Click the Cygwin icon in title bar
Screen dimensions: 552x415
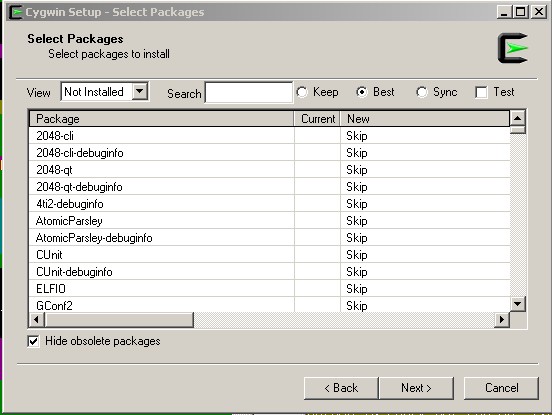point(15,12)
